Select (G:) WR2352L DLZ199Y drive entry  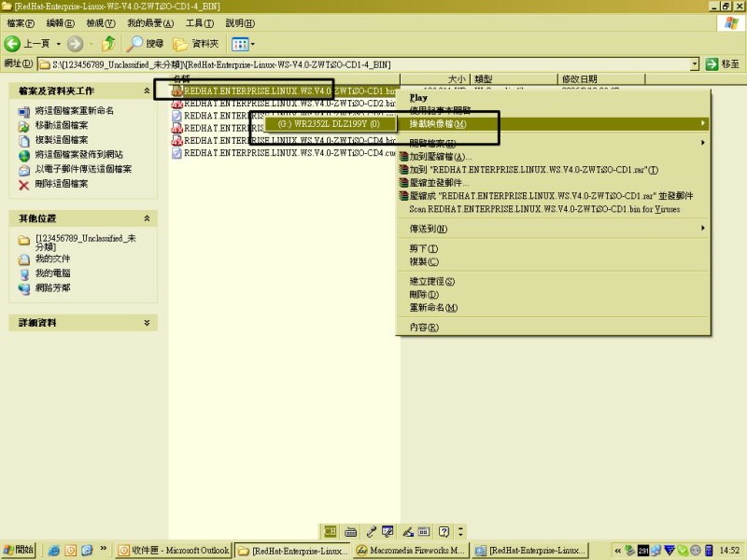click(x=330, y=124)
